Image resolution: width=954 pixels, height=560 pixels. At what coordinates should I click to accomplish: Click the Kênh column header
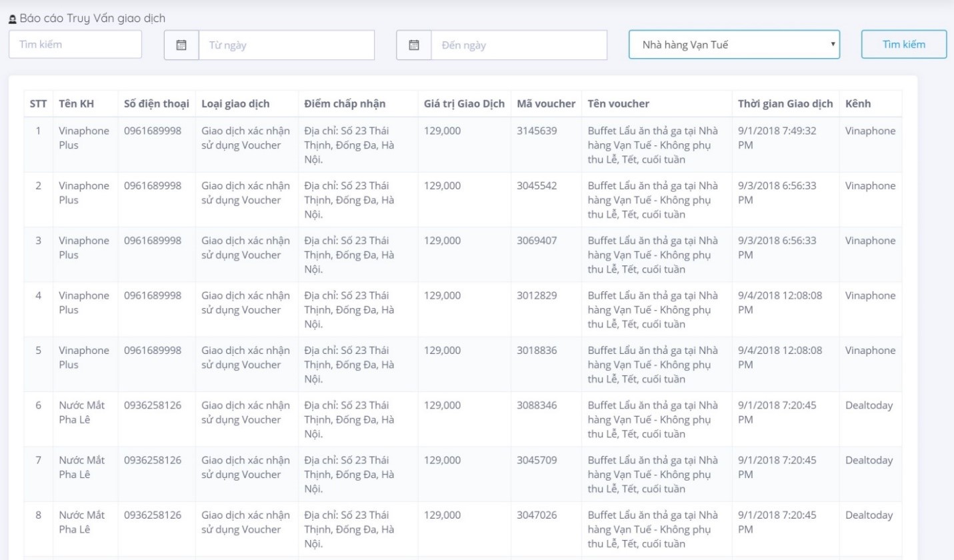pos(857,104)
